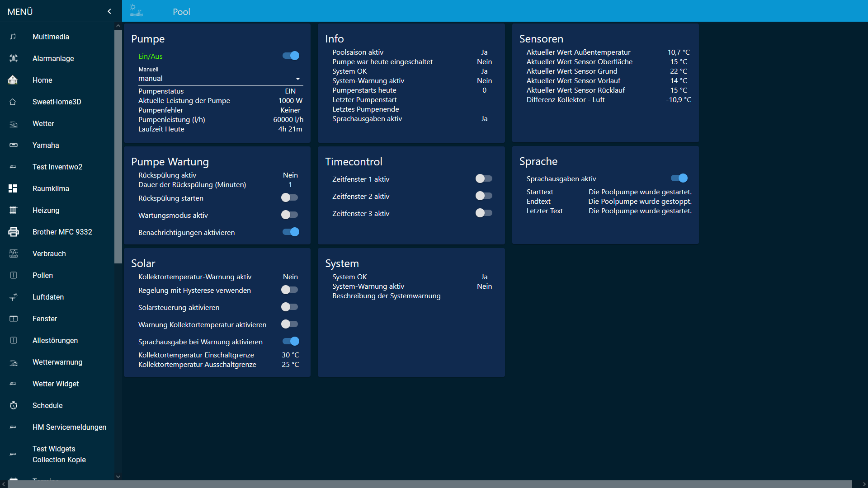
Task: Click the Home house icon
Action: pos(13,80)
